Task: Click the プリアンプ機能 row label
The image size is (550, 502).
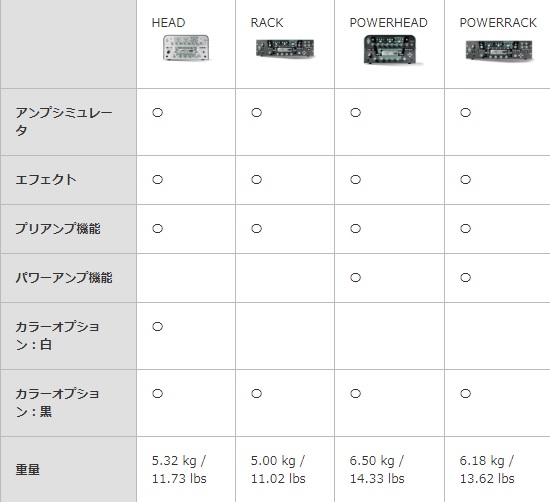Action: click(58, 229)
